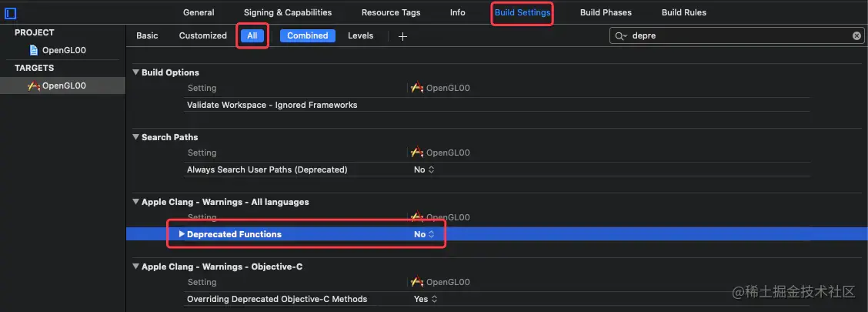The image size is (868, 312).
Task: Open Deprecated Functions No value popup
Action: pos(424,234)
